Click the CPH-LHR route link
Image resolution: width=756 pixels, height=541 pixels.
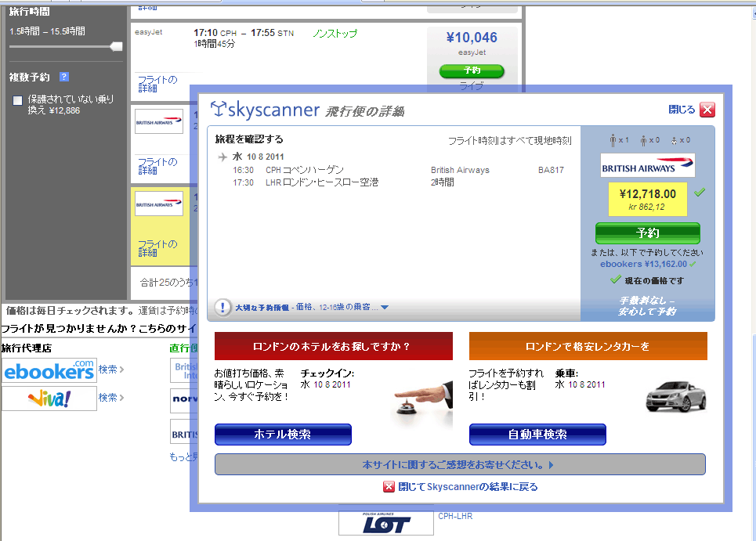point(455,516)
